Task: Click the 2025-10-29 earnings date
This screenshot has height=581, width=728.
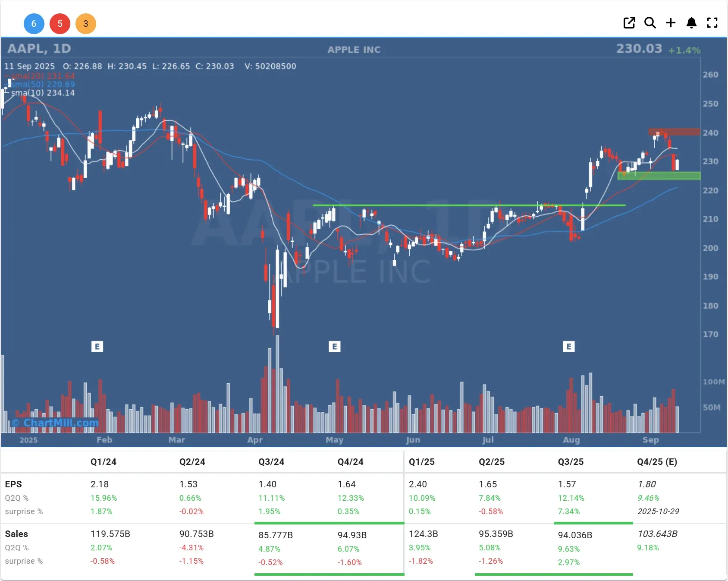Action: [x=658, y=512]
